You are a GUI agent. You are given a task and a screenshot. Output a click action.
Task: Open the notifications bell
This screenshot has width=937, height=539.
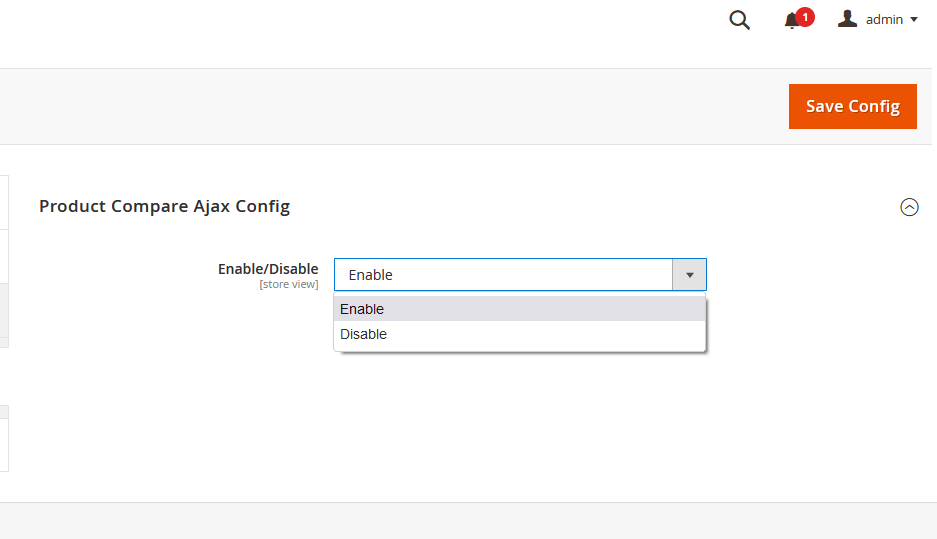tap(792, 20)
